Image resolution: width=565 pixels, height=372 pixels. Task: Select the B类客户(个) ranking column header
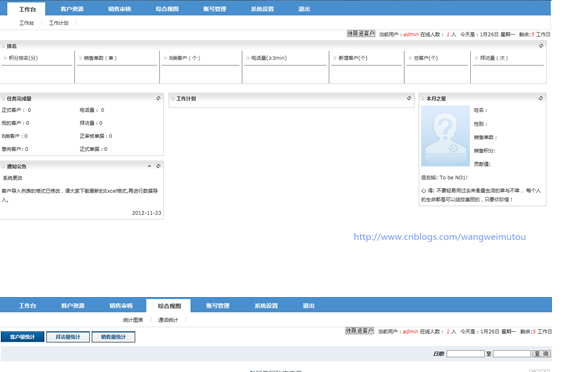pyautogui.click(x=184, y=58)
